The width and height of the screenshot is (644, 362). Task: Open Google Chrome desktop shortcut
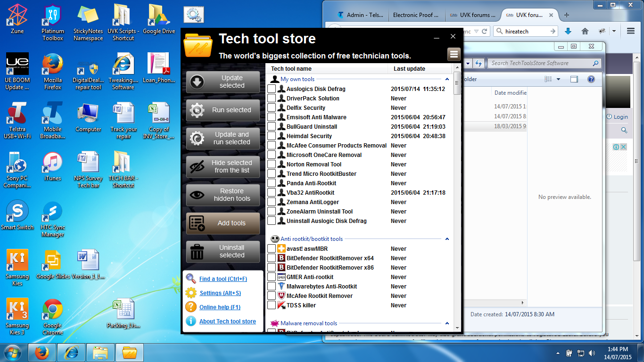pyautogui.click(x=53, y=316)
